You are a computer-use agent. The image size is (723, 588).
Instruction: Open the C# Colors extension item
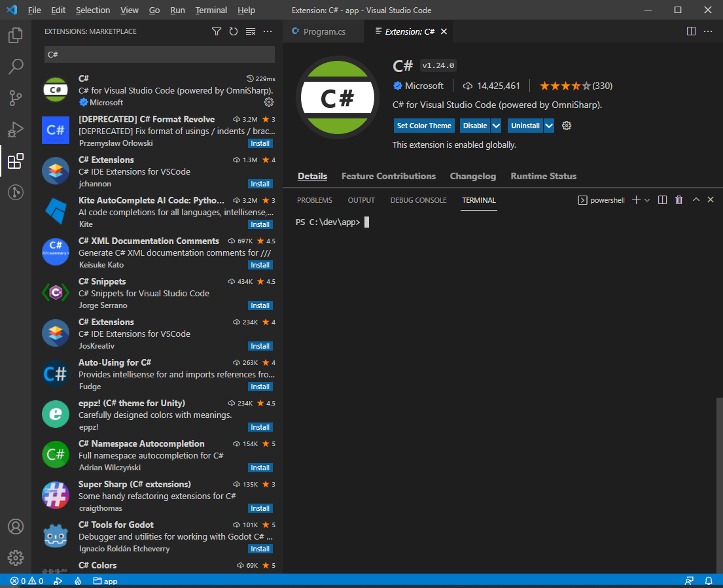click(x=157, y=566)
